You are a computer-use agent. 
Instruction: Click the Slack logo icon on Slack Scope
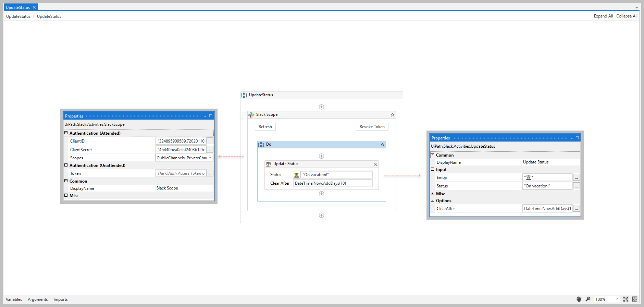[x=251, y=115]
